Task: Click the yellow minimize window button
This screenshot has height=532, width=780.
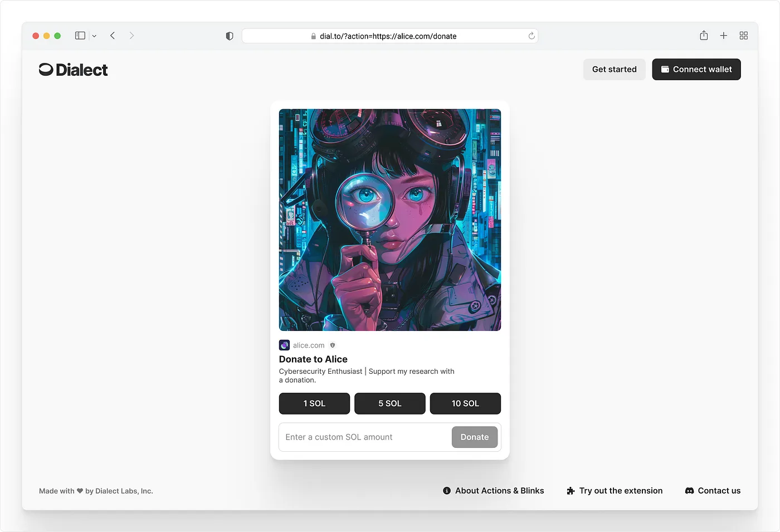Action: 47,36
